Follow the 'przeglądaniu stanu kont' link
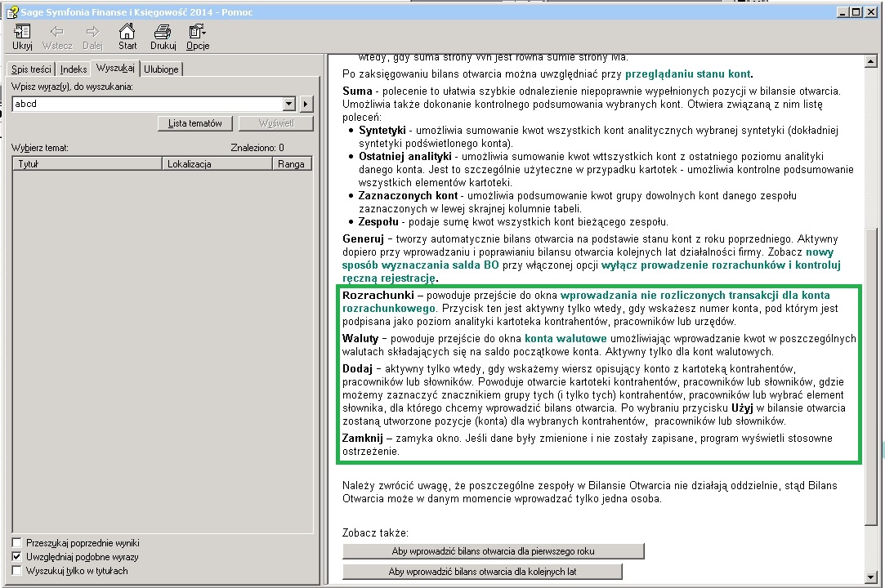Image resolution: width=885 pixels, height=588 pixels. click(688, 74)
